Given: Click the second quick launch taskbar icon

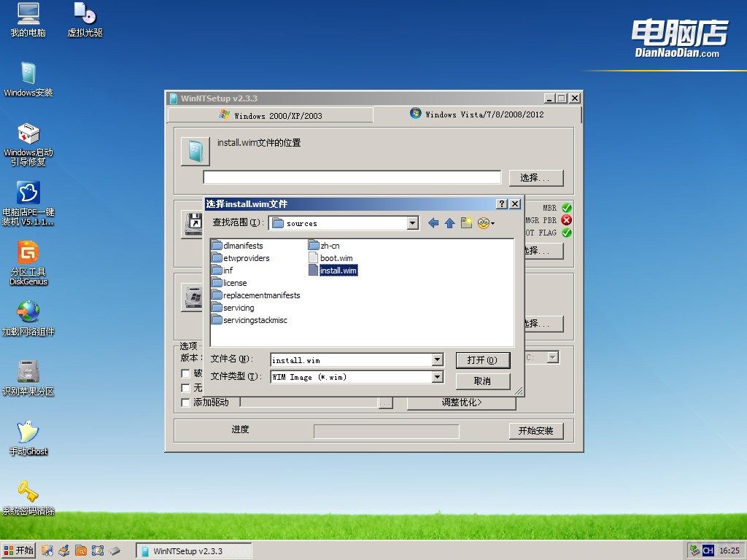Looking at the screenshot, I should click(x=64, y=551).
